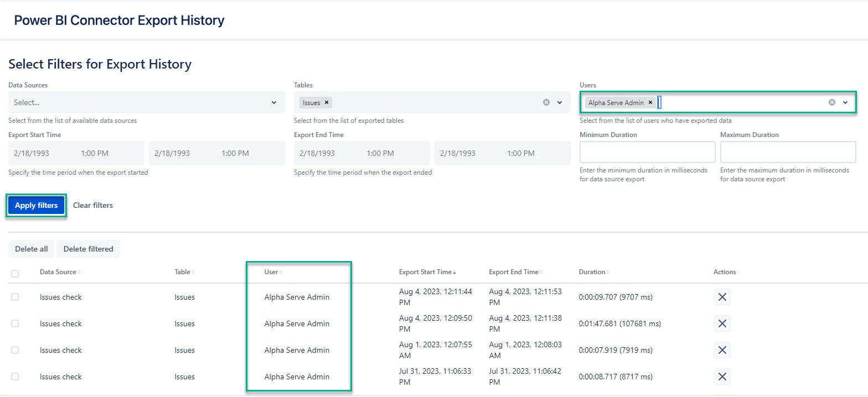Click 'Jul 31, 2023, 11:06:42 PM' end time
This screenshot has height=397, width=868.
pyautogui.click(x=525, y=377)
